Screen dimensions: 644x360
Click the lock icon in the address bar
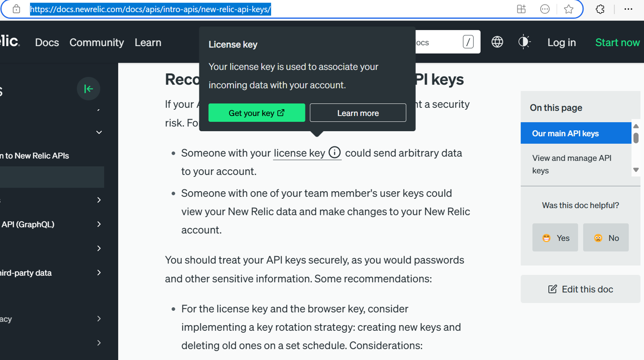pyautogui.click(x=16, y=9)
